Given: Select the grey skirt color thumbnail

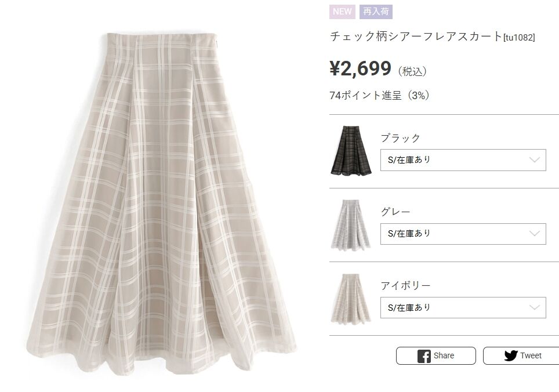Looking at the screenshot, I should (351, 224).
